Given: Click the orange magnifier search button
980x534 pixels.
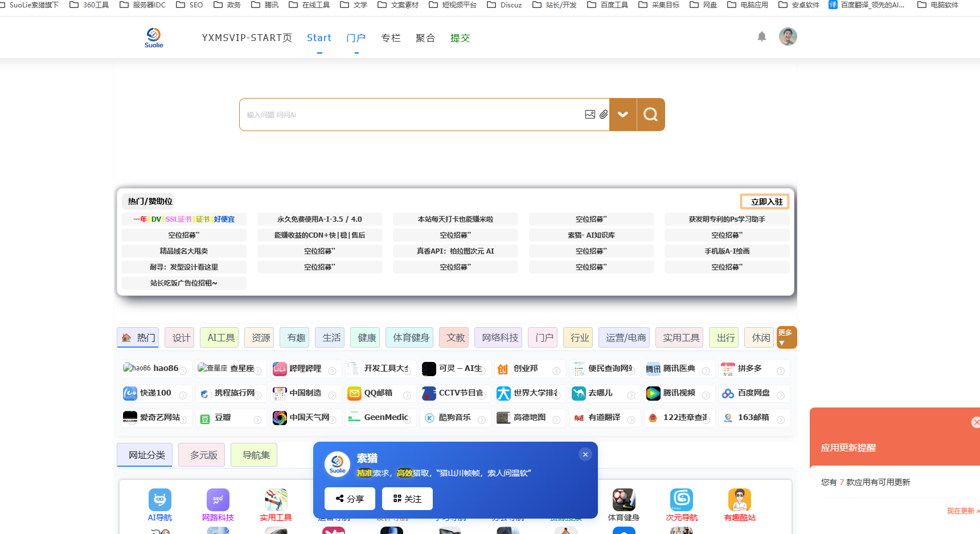Looking at the screenshot, I should [x=651, y=115].
